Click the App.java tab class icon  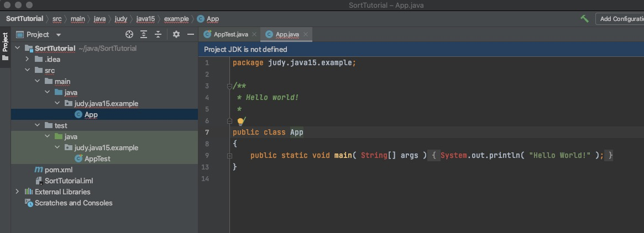269,34
